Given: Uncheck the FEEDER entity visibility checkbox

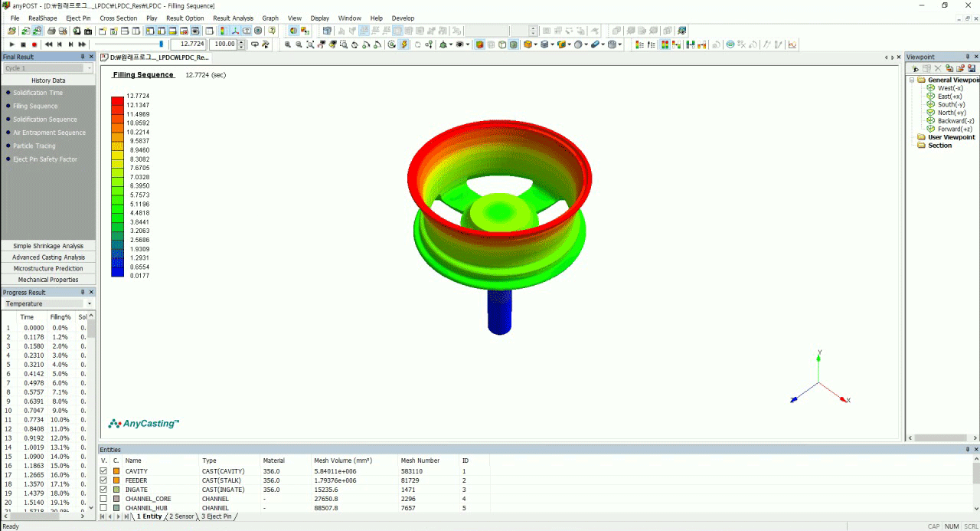Looking at the screenshot, I should [x=103, y=480].
